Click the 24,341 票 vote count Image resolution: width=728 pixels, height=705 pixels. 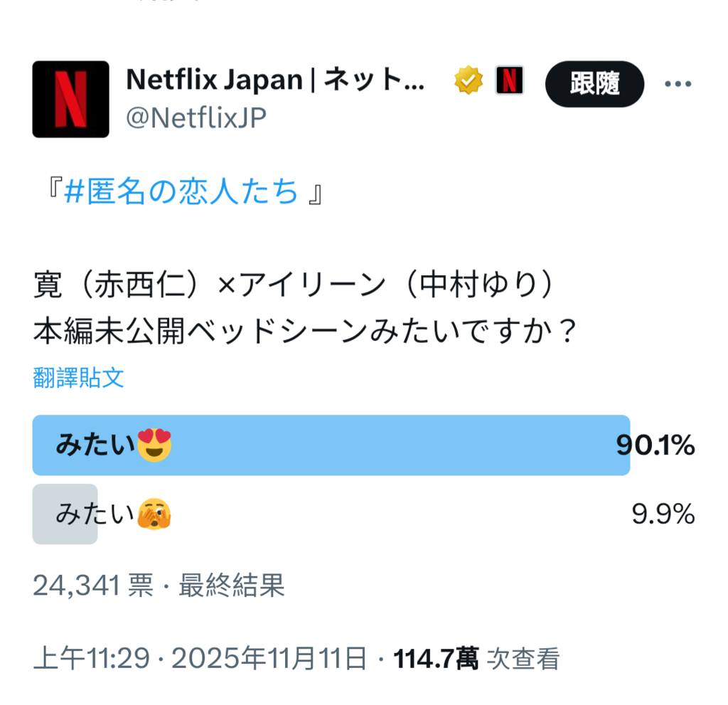[92, 585]
